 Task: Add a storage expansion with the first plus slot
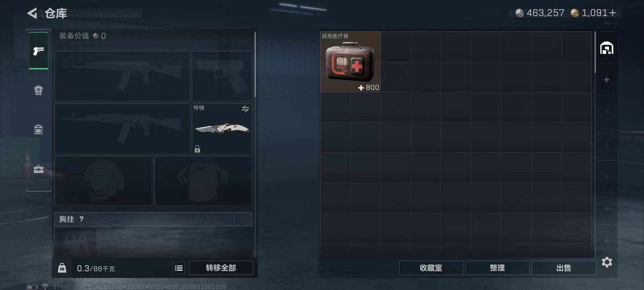pos(606,80)
